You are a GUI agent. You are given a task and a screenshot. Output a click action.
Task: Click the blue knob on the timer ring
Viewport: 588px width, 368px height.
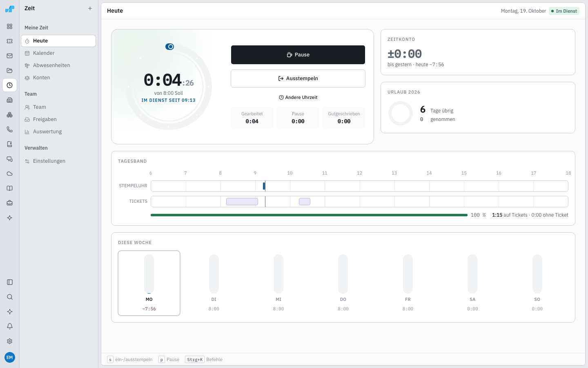[170, 47]
